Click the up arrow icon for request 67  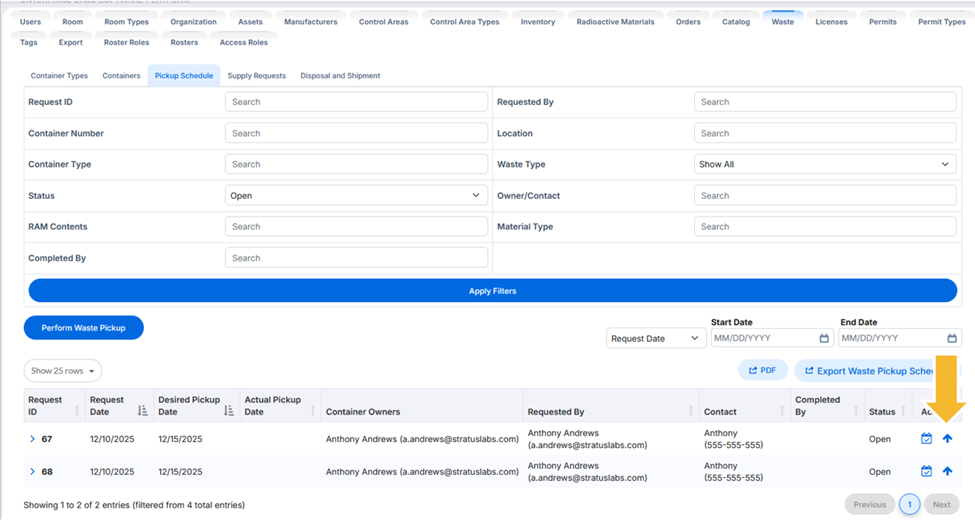point(947,439)
